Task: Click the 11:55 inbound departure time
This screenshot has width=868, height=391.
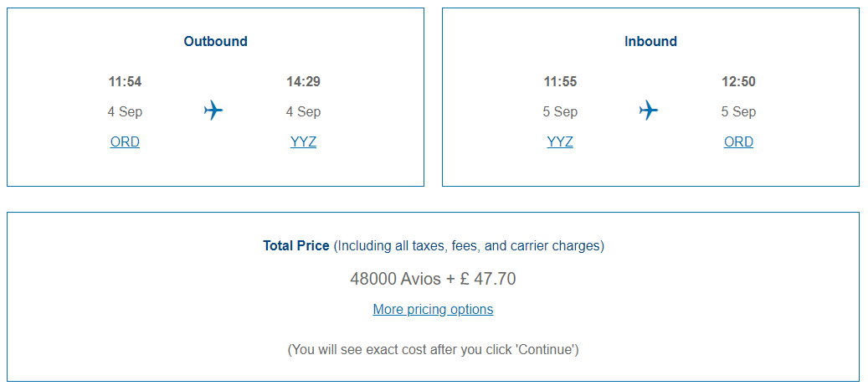Action: click(560, 82)
